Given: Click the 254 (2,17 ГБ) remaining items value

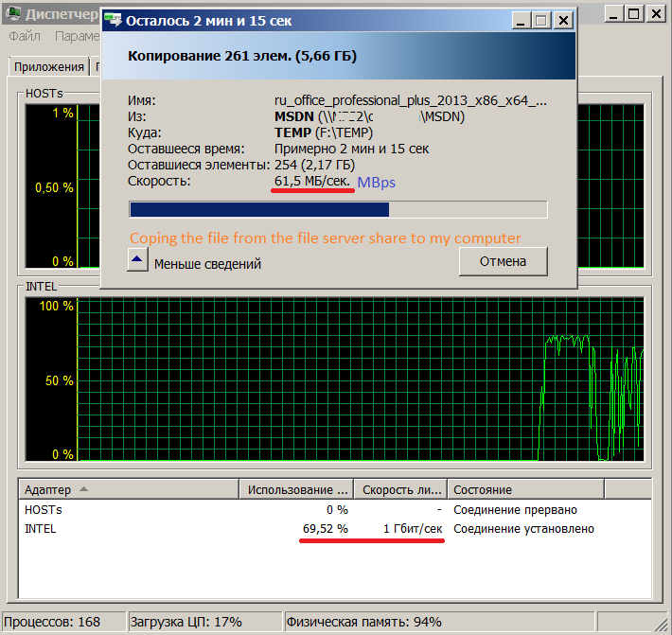Looking at the screenshot, I should 314,165.
